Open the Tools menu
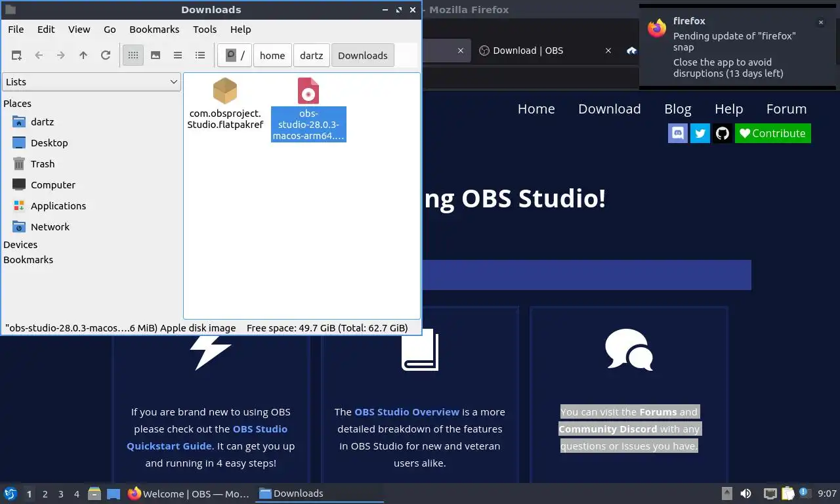Viewport: 840px width, 504px height. coord(205,30)
